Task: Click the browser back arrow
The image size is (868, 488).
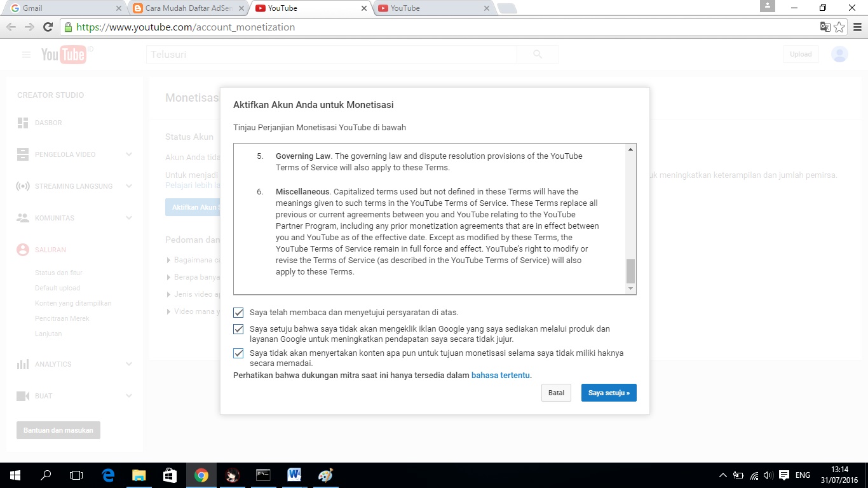Action: (x=11, y=27)
